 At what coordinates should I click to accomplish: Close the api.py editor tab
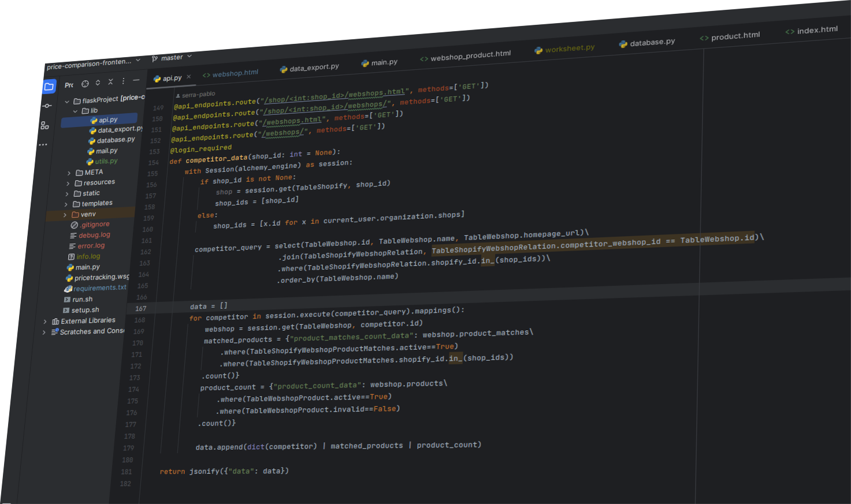188,77
